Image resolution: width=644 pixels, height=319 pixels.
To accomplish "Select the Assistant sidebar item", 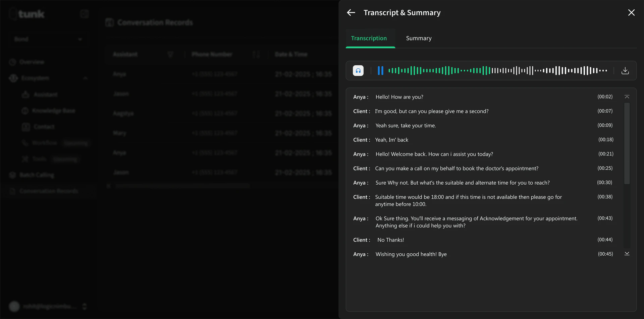I will pos(46,94).
